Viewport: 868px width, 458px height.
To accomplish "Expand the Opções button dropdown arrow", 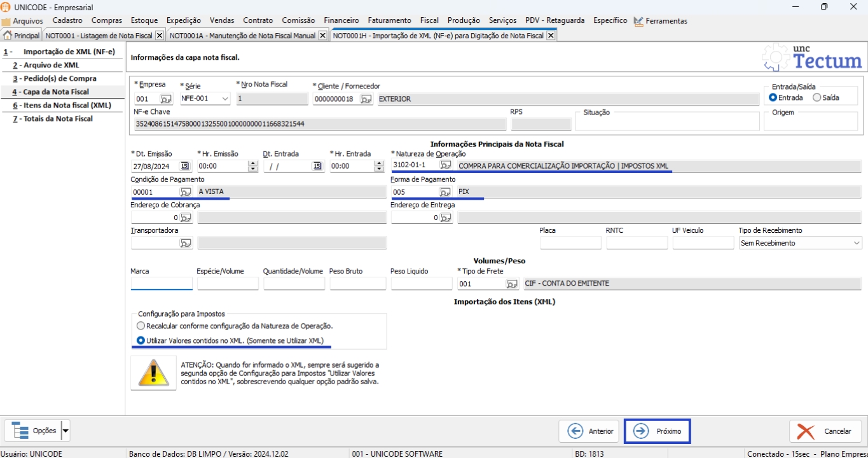I will (65, 431).
